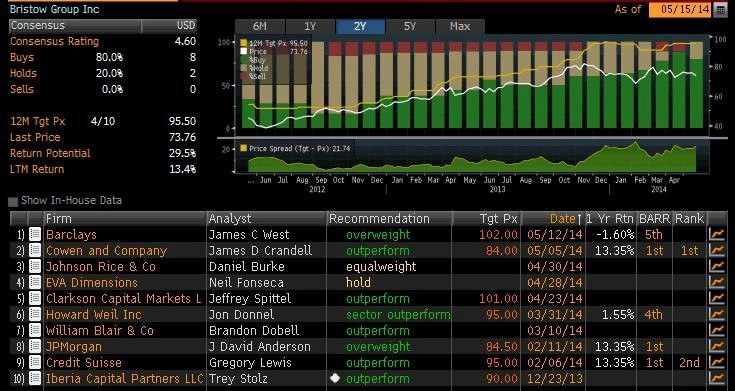Screen dimensions: 735x391
Task: Open EVA Dimensions report document icon
Action: click(x=35, y=282)
